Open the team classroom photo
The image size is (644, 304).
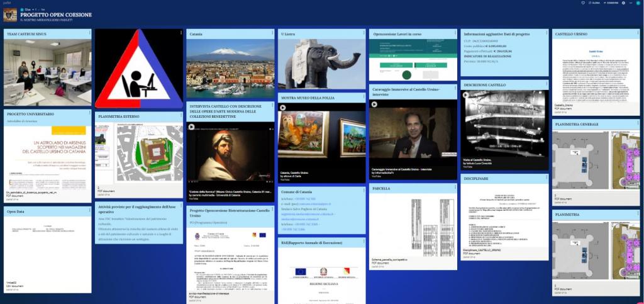48,73
